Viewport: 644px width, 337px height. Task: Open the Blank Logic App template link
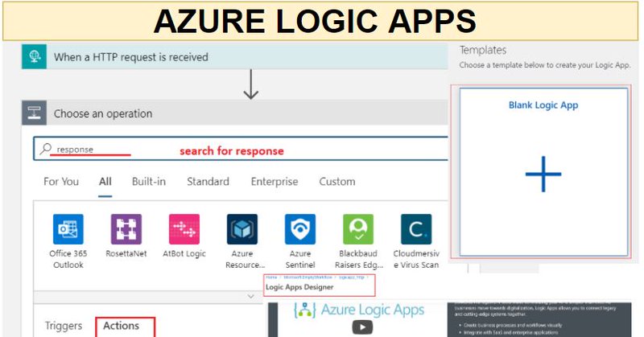(543, 105)
